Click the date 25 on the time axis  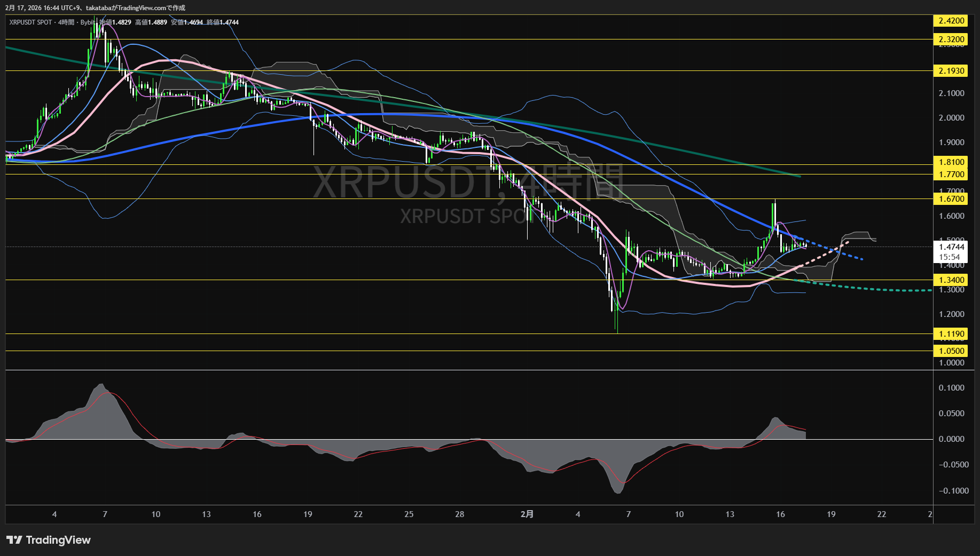[409, 514]
